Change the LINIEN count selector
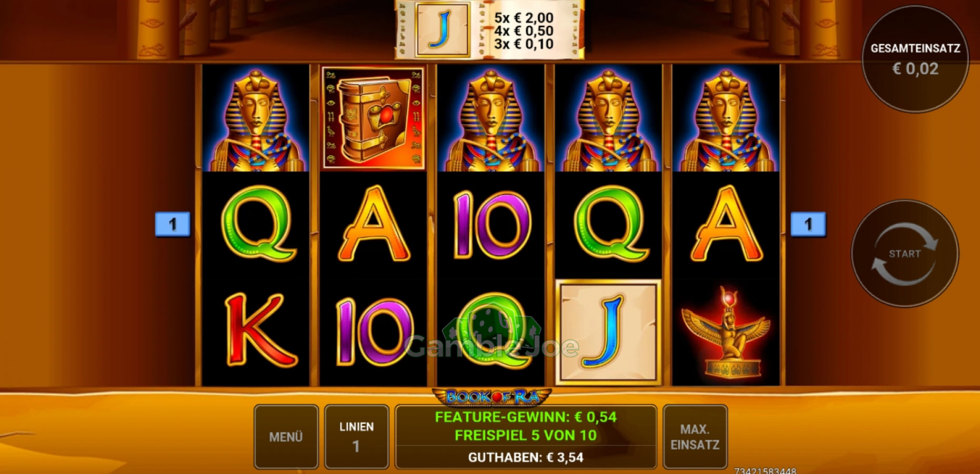This screenshot has width=980, height=474. click(x=357, y=437)
